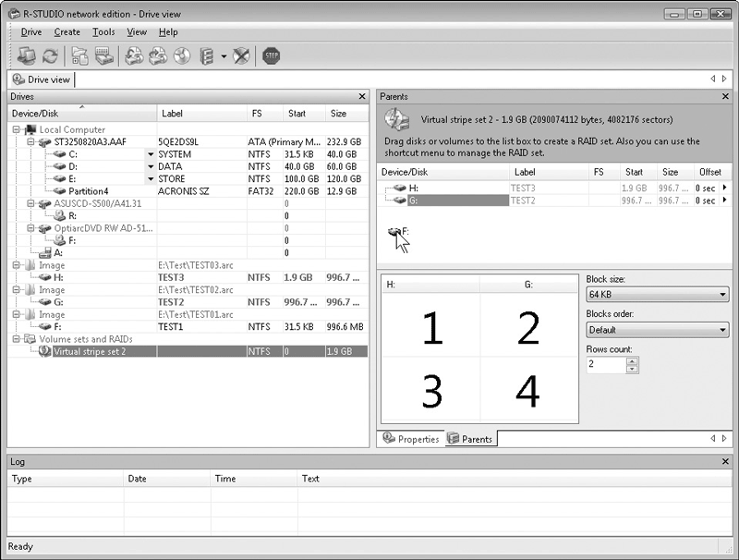Click the Rows count input field
The image size is (739, 560).
(x=606, y=364)
